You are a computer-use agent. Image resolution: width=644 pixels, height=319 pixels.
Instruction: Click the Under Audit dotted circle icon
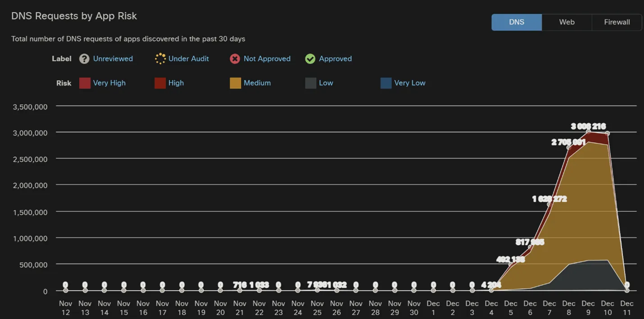click(x=160, y=59)
